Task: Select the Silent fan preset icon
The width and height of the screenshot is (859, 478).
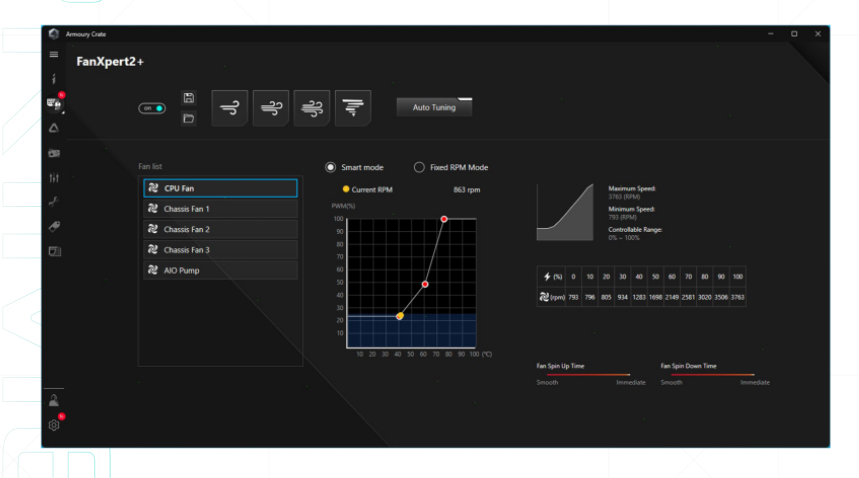Action: [230, 108]
